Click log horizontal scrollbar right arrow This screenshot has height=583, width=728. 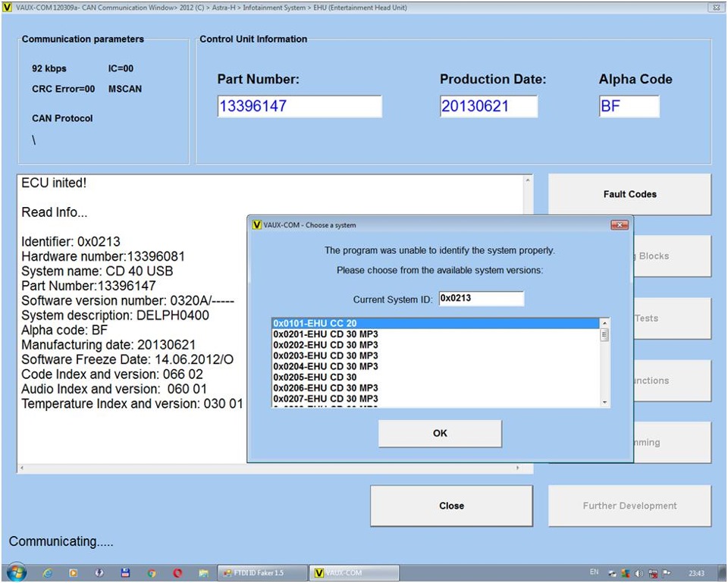[x=518, y=469]
